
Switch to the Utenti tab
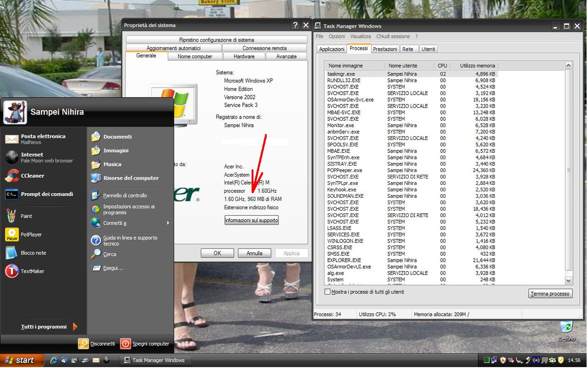[428, 49]
